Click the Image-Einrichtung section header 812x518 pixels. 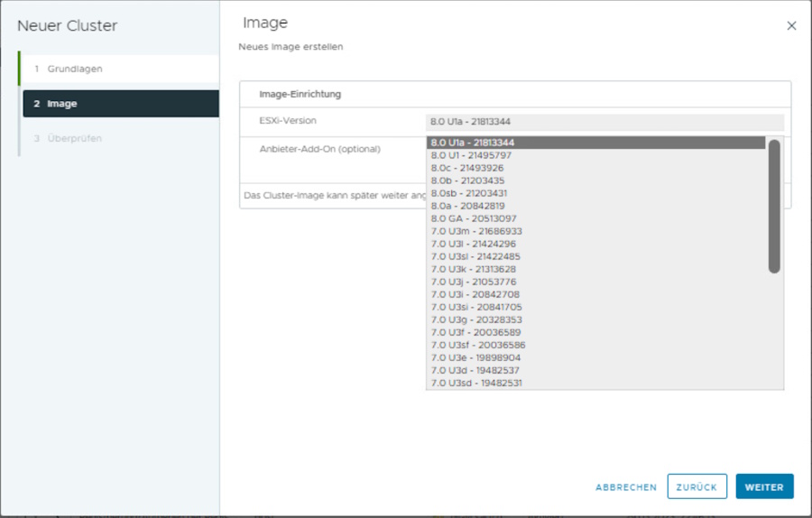(x=300, y=94)
